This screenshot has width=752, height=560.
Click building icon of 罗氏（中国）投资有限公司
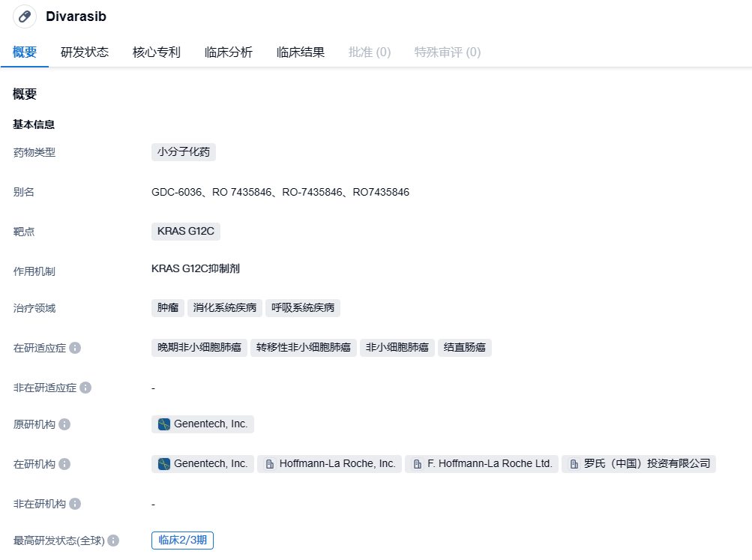point(574,464)
